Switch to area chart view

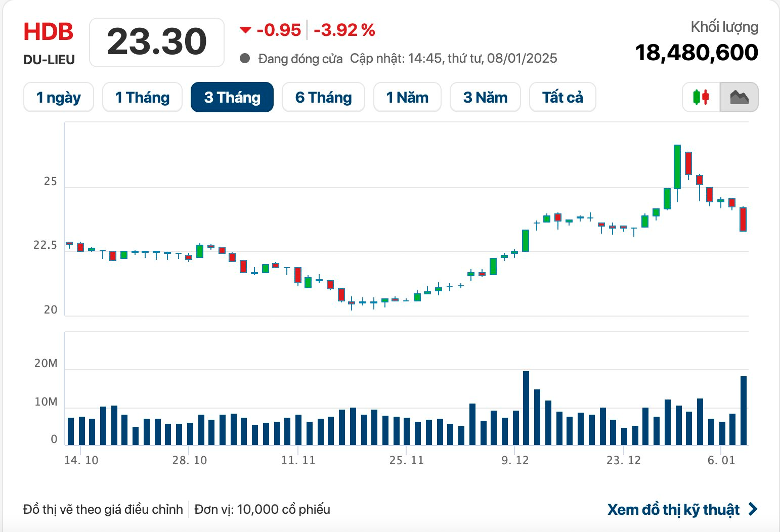click(739, 97)
